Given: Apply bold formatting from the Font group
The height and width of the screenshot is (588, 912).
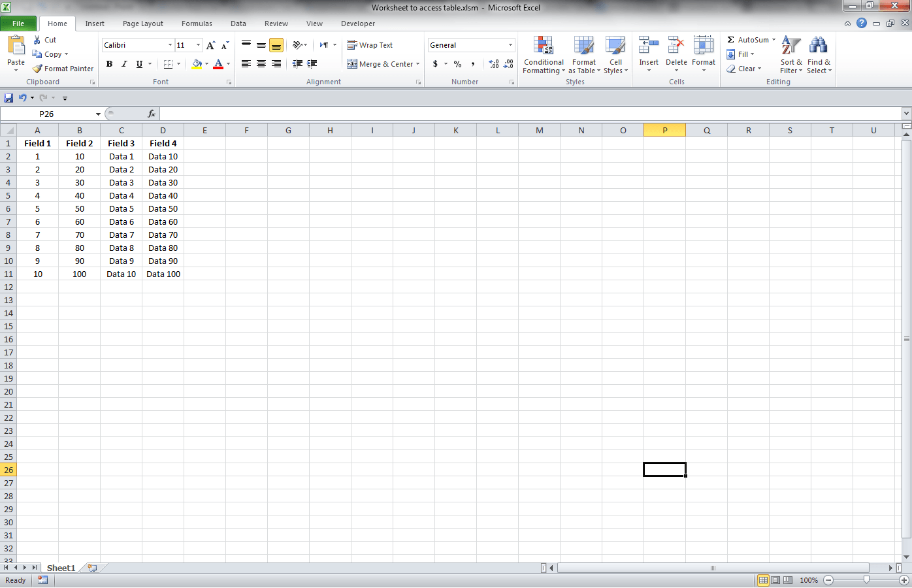Looking at the screenshot, I should [x=109, y=64].
